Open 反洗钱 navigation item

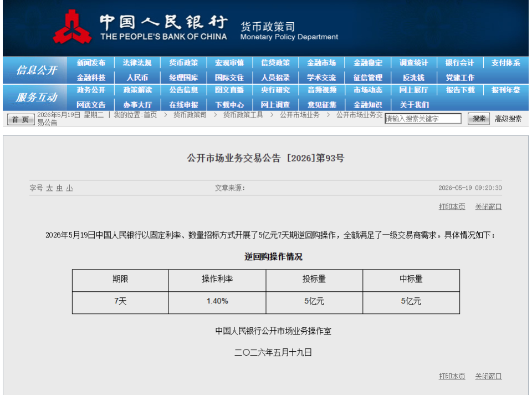414,78
